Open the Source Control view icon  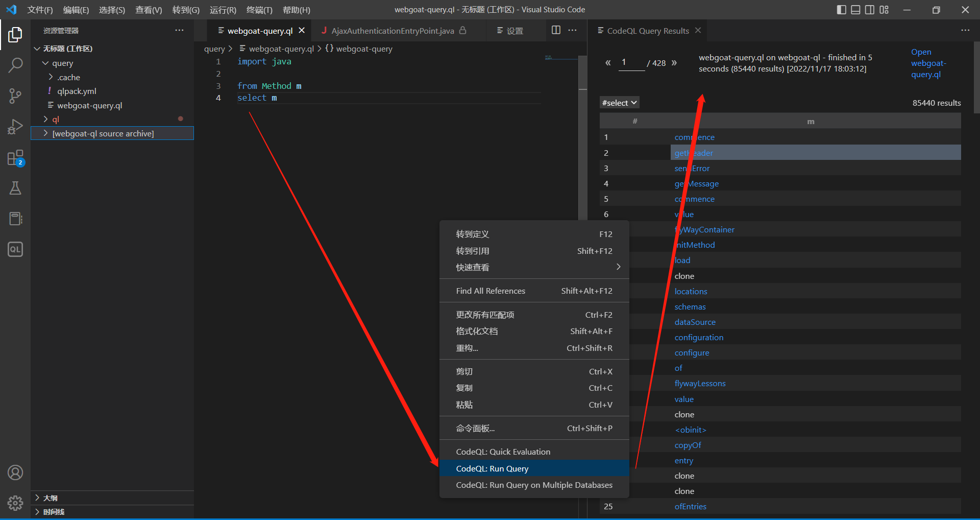15,96
